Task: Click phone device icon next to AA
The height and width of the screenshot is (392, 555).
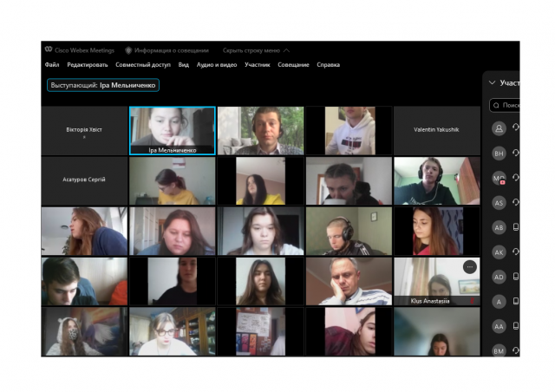Action: pyautogui.click(x=516, y=326)
